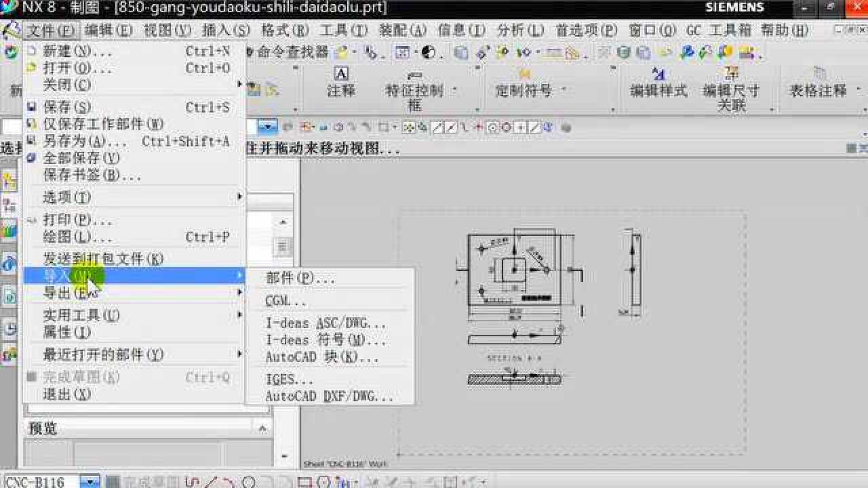
Task: Choose 发送到打包文件(K)
Action: (134, 259)
